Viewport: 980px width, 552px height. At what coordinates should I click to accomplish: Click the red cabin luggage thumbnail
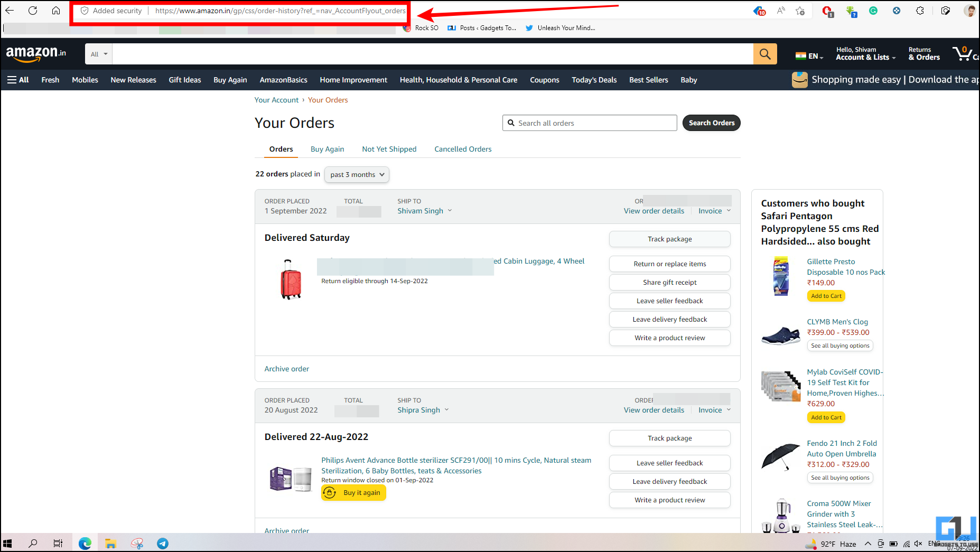(291, 279)
